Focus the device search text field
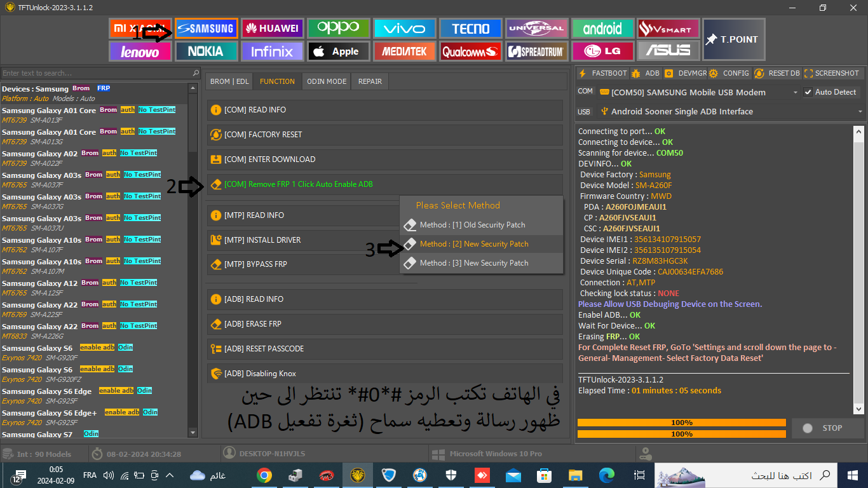 click(96, 73)
